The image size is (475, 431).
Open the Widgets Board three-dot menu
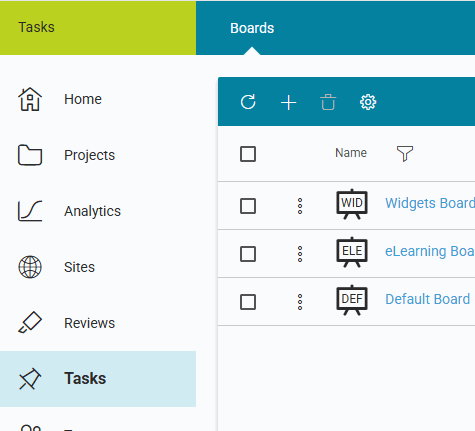pos(300,206)
